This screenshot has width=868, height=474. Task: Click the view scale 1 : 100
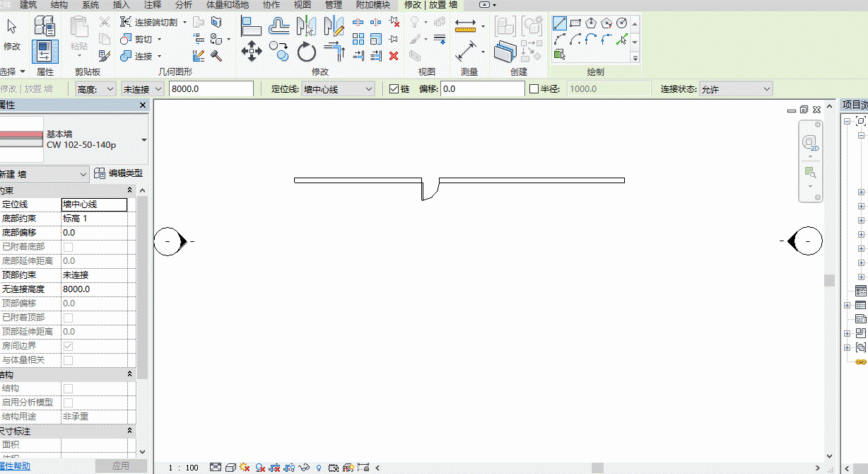(x=184, y=468)
